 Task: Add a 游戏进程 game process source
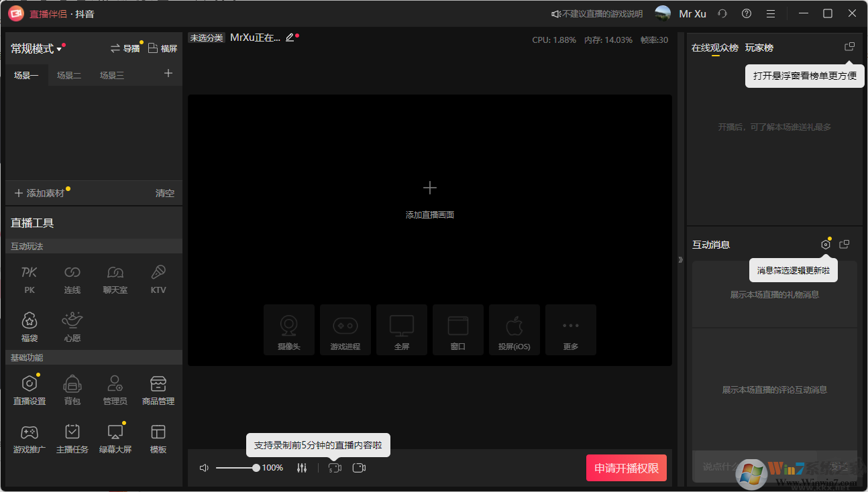click(345, 330)
